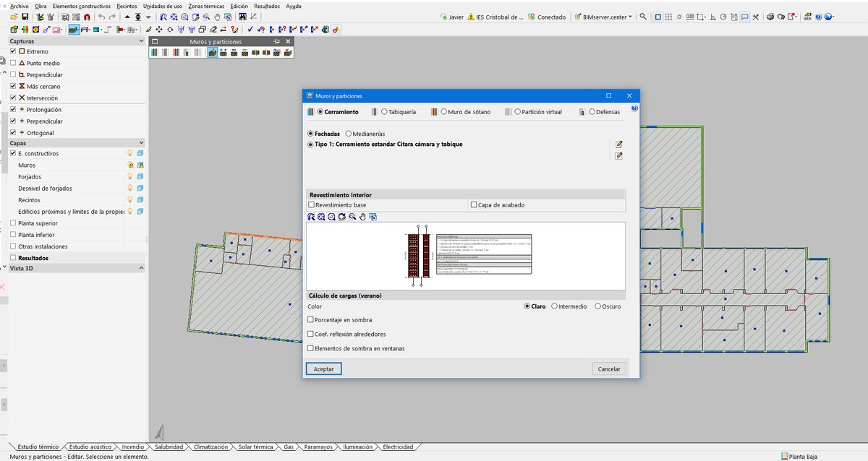Check the Revestimiento base checkbox

(312, 205)
